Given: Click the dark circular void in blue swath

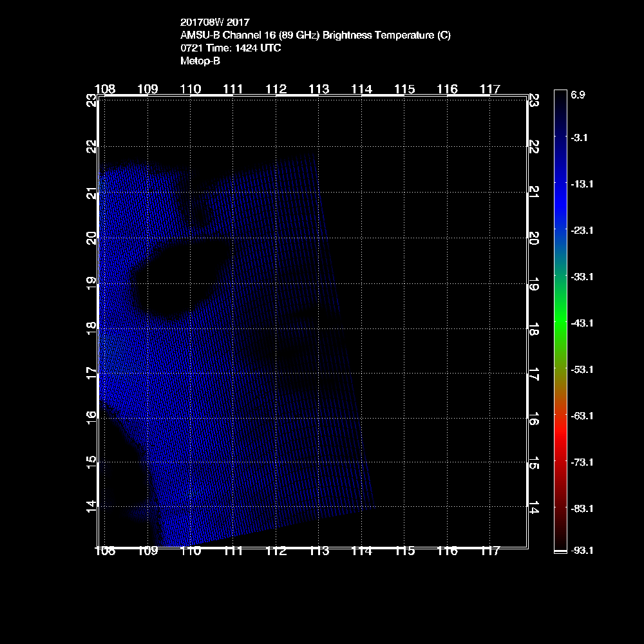Looking at the screenshot, I should point(174,283).
